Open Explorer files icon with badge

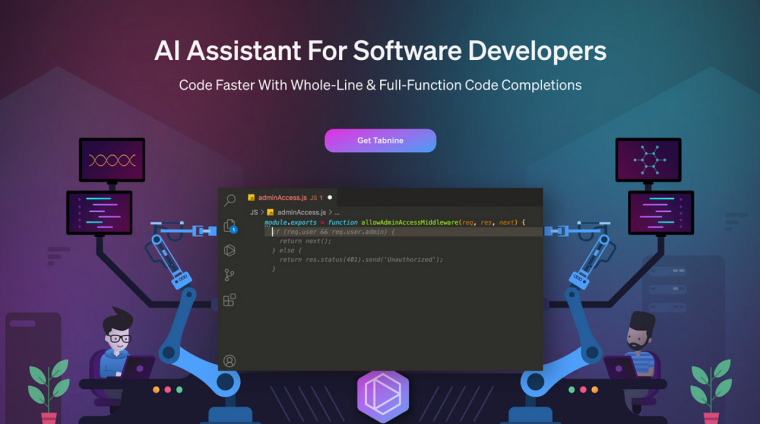[x=230, y=226]
